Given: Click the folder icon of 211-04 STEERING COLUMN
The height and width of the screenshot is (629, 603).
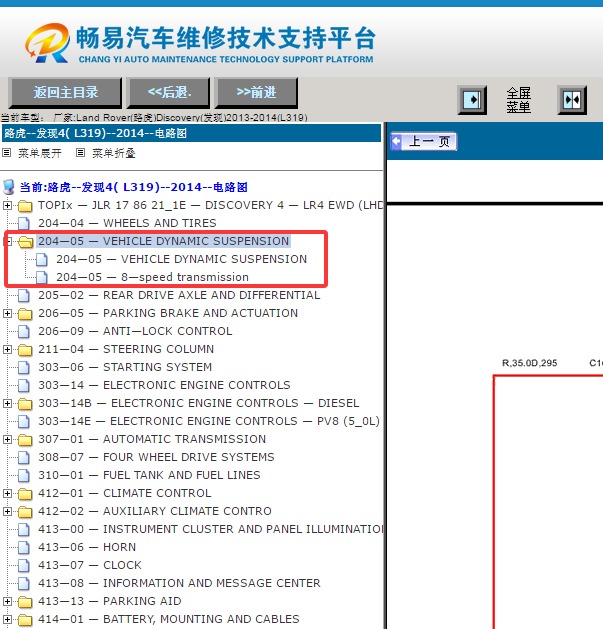Looking at the screenshot, I should pyautogui.click(x=25, y=350).
